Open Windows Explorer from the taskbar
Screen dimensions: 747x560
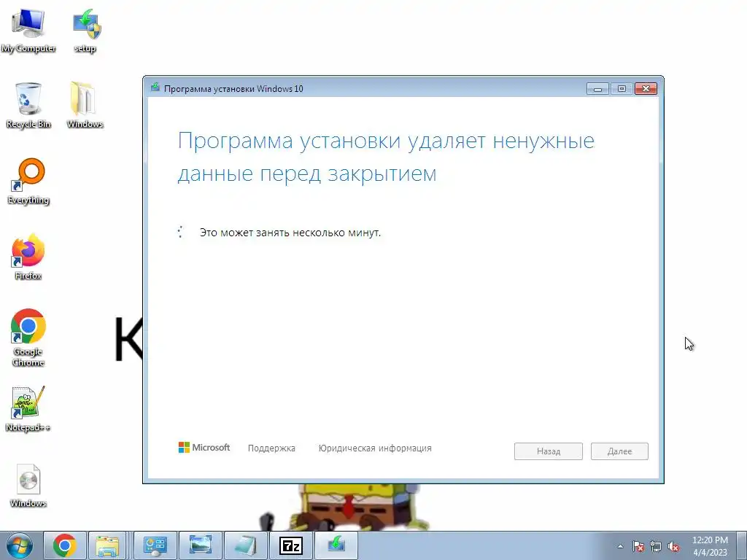tap(108, 545)
